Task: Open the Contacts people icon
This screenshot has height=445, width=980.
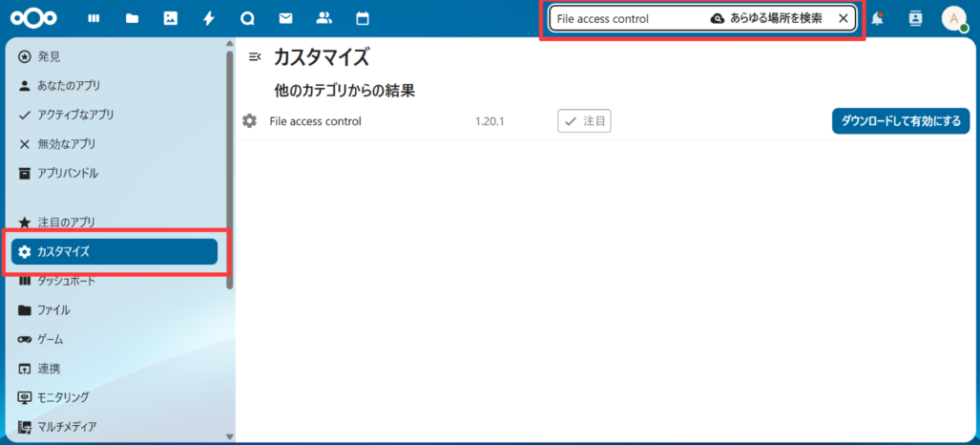Action: point(323,18)
